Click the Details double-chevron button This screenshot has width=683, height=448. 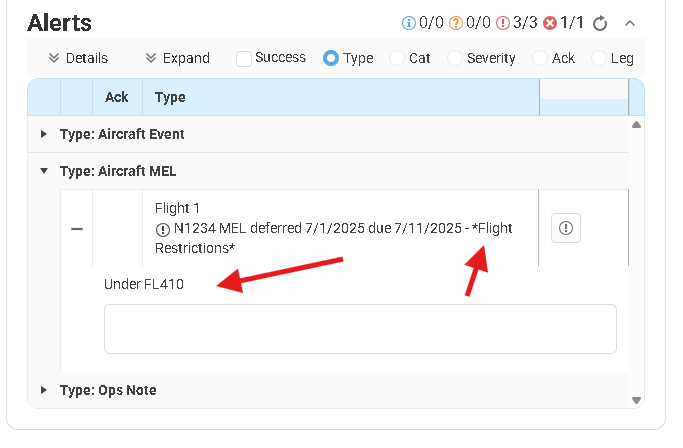coord(78,58)
